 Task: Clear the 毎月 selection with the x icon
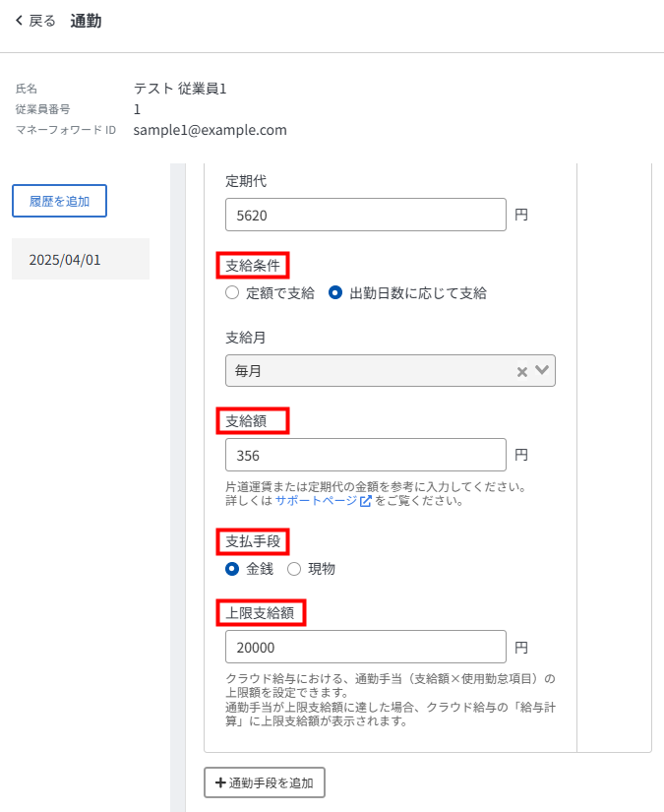522,372
